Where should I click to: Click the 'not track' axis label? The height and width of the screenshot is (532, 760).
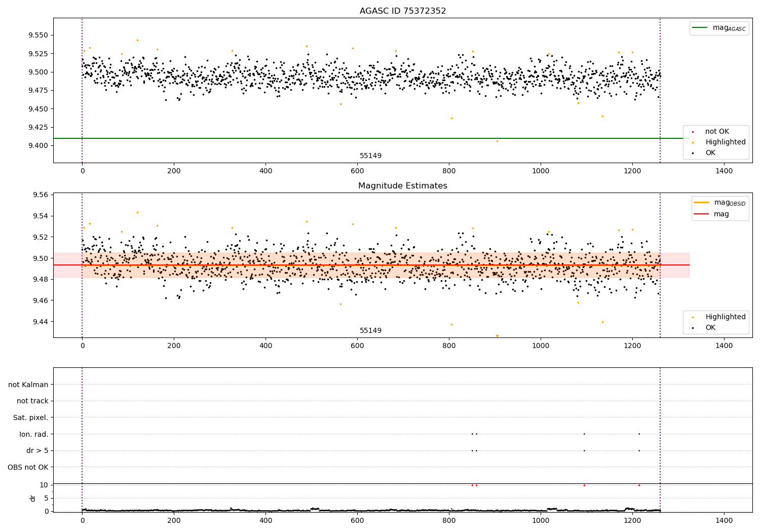coord(32,401)
